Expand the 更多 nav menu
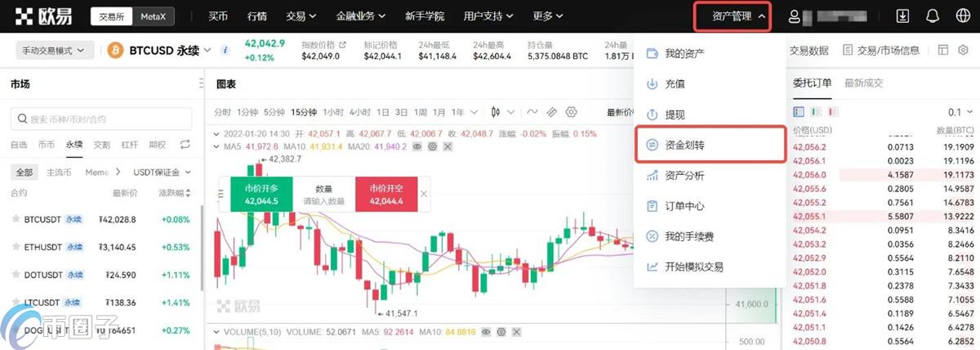Screen dimensions: 980x350 (548, 16)
